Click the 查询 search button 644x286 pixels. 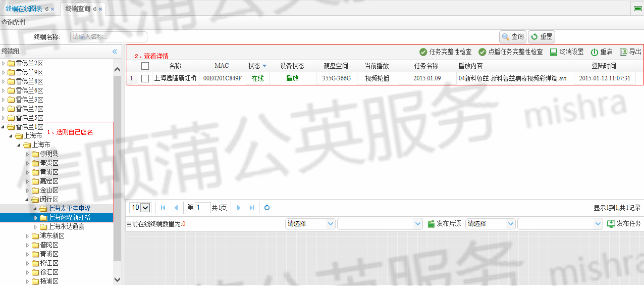click(513, 37)
